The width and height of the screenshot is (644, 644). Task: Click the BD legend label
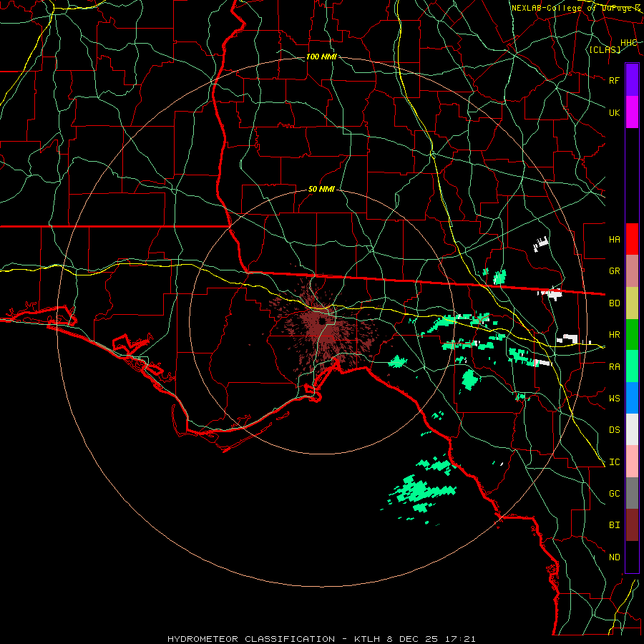click(614, 303)
